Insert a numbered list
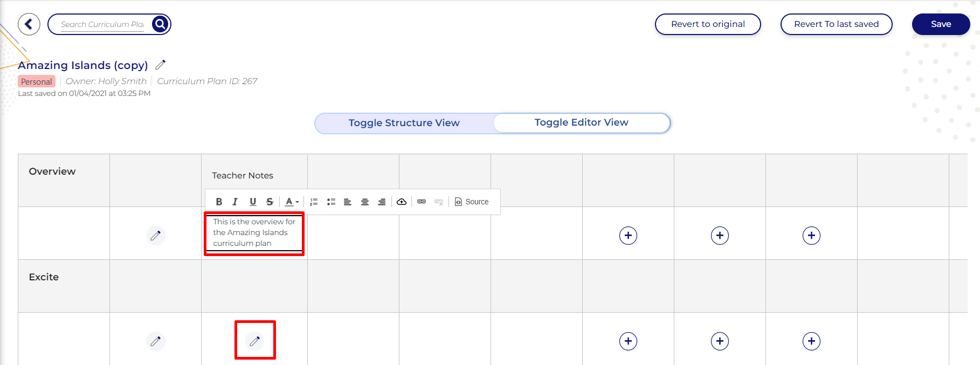 [x=314, y=202]
